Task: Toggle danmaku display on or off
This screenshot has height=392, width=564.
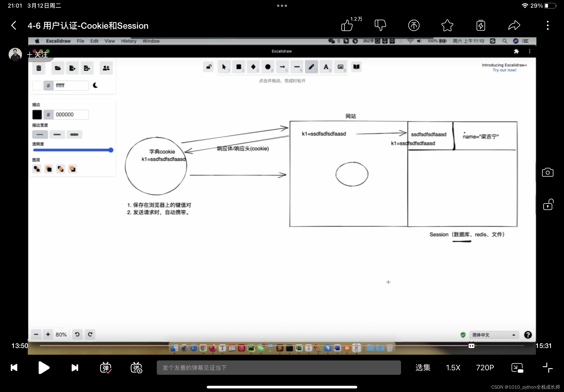Action: pyautogui.click(x=106, y=367)
